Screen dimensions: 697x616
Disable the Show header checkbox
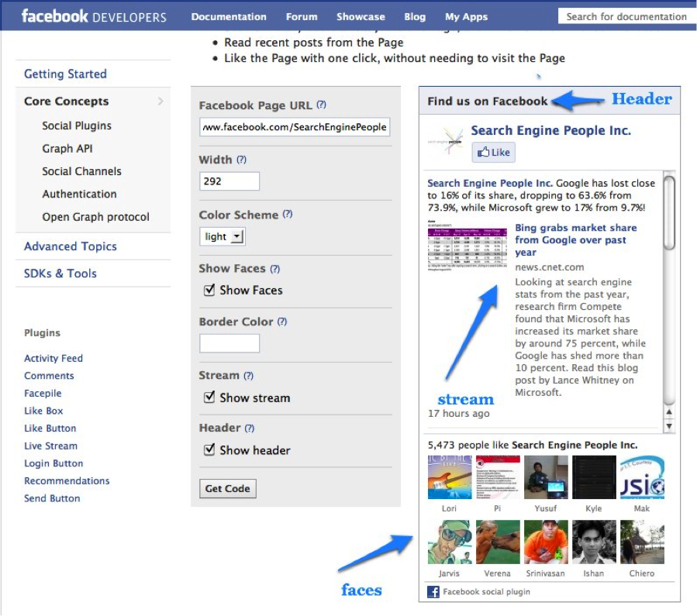point(209,450)
